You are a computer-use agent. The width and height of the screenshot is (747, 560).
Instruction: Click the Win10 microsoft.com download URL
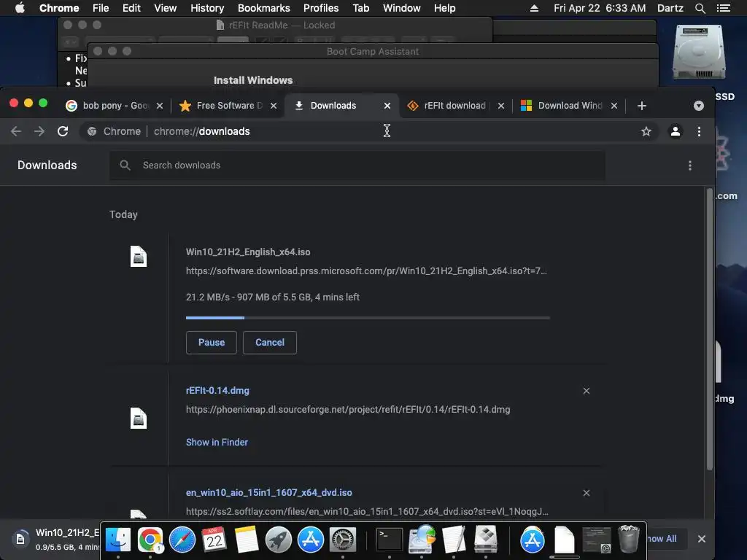point(366,271)
